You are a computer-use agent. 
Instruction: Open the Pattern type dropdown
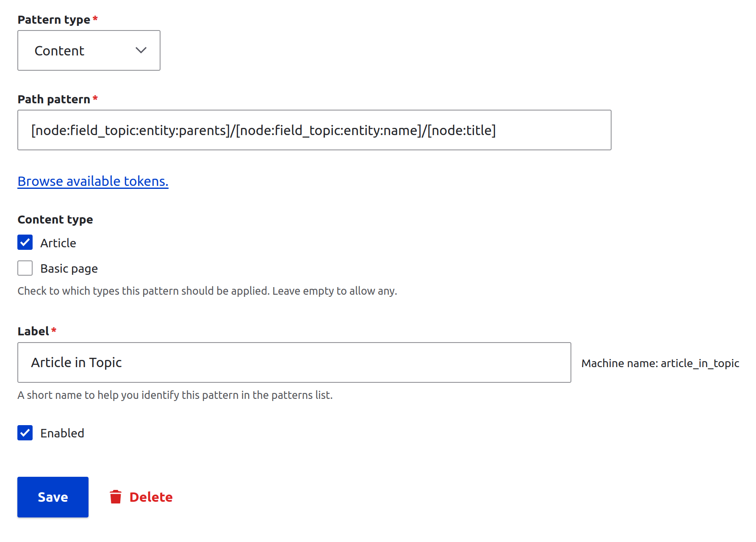tap(89, 50)
